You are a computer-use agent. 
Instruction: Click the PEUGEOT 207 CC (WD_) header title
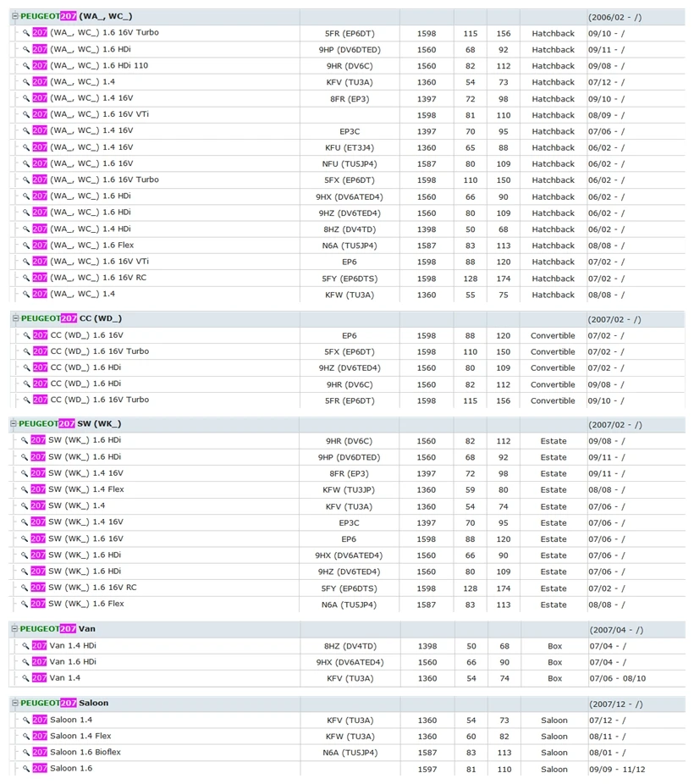[71, 318]
